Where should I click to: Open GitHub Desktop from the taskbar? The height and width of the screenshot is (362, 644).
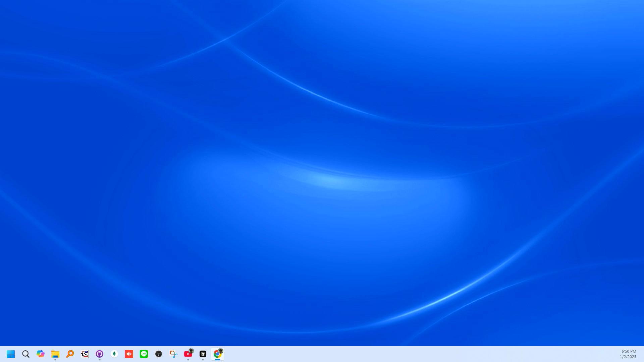(x=100, y=354)
